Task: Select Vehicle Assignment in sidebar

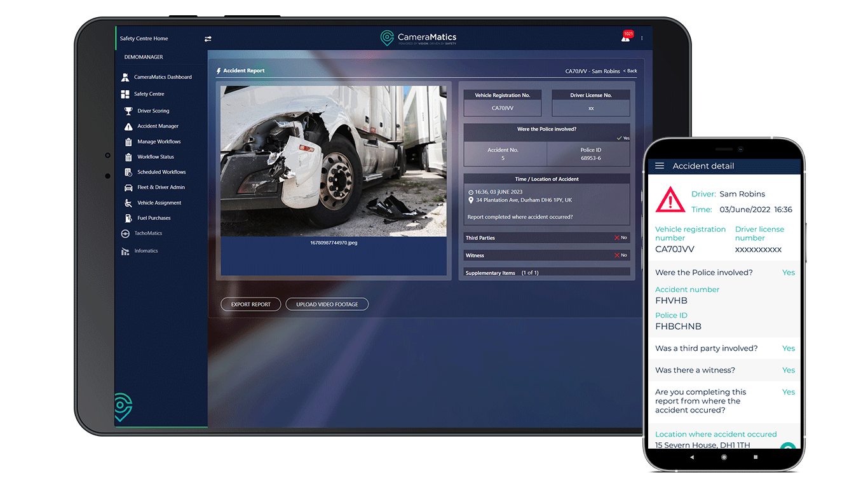Action: click(159, 203)
